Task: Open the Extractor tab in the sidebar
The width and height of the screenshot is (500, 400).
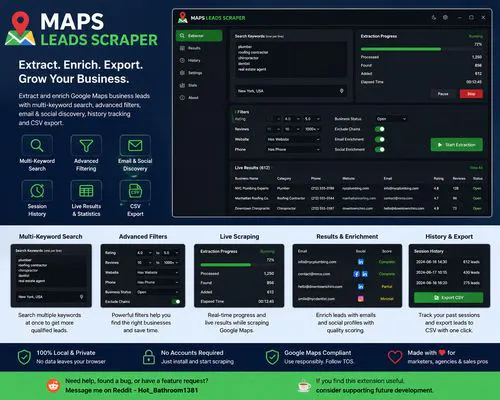Action: (x=199, y=36)
